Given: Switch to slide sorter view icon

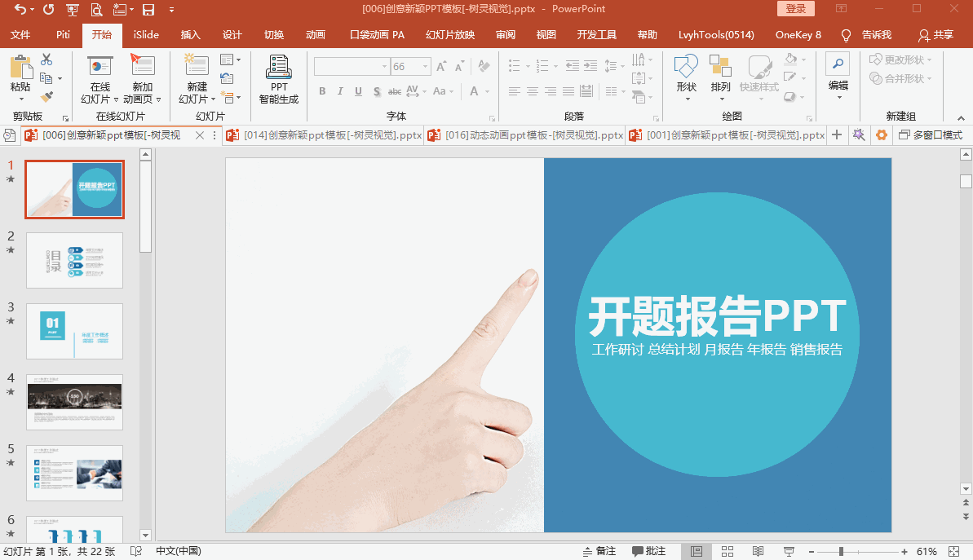Looking at the screenshot, I should click(x=728, y=552).
